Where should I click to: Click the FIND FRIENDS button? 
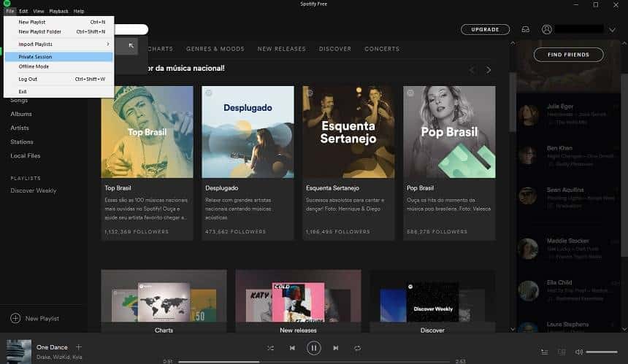point(568,55)
